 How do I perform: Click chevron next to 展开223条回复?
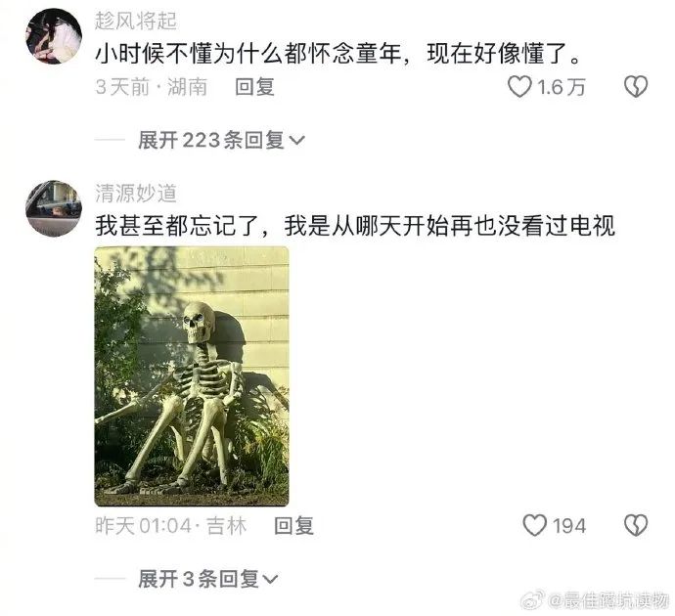pos(296,141)
